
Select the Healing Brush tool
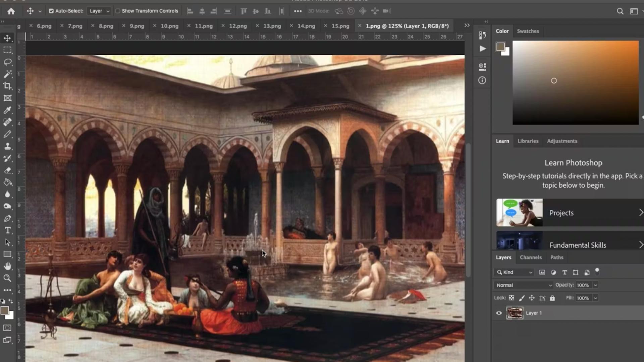coord(7,122)
